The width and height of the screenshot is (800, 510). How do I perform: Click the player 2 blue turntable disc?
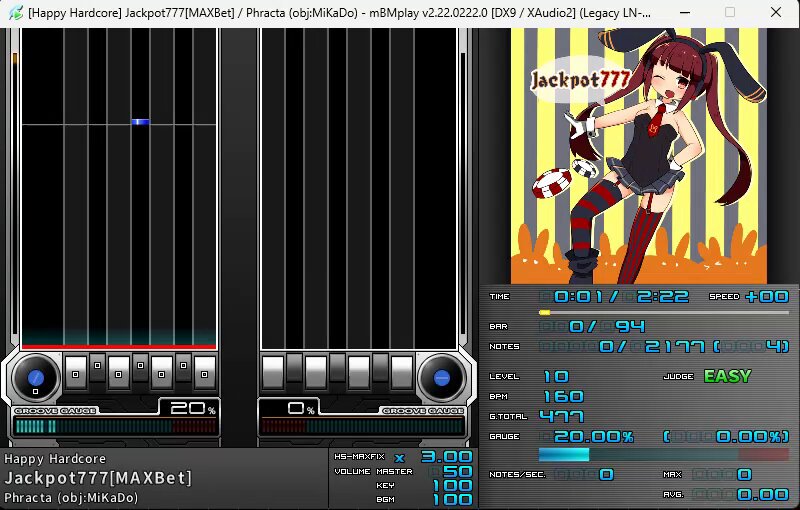[442, 378]
